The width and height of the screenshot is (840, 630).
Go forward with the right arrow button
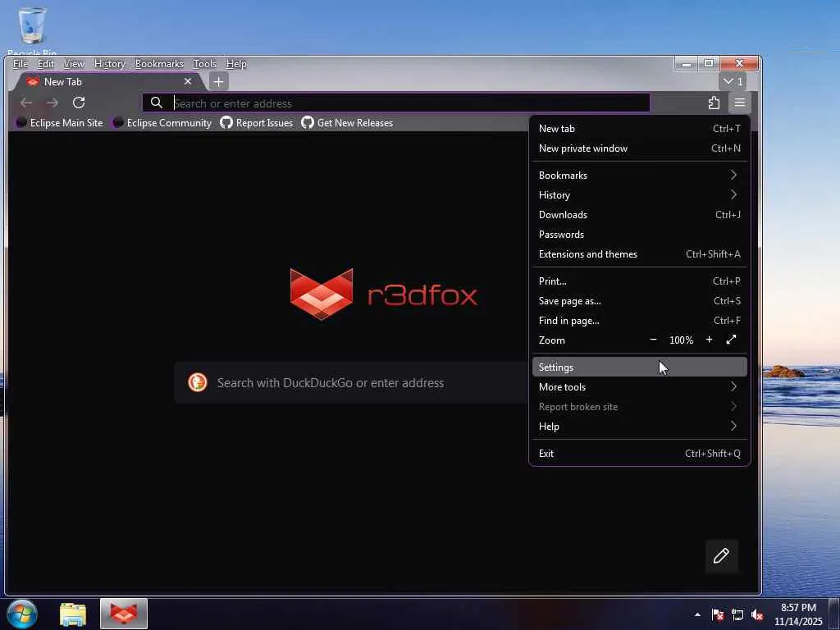52,103
